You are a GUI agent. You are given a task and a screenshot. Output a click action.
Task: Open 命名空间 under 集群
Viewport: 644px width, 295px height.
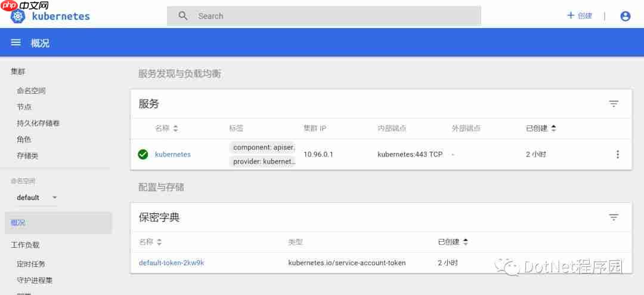coord(31,91)
